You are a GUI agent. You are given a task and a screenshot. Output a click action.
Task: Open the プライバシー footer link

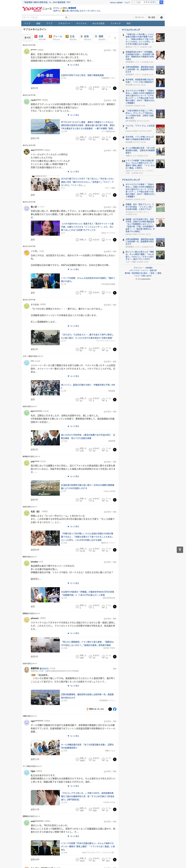click(x=138, y=268)
